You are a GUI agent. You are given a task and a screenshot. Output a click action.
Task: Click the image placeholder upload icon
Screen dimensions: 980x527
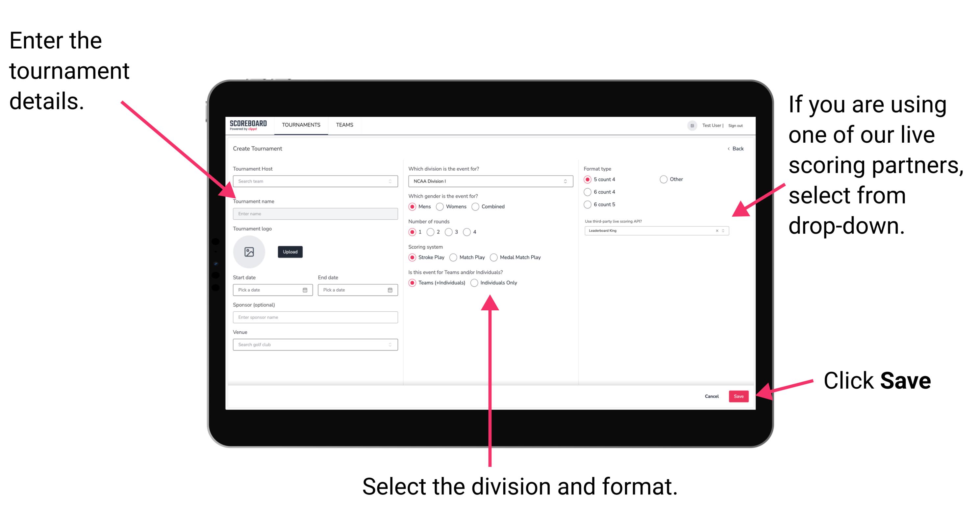point(249,251)
